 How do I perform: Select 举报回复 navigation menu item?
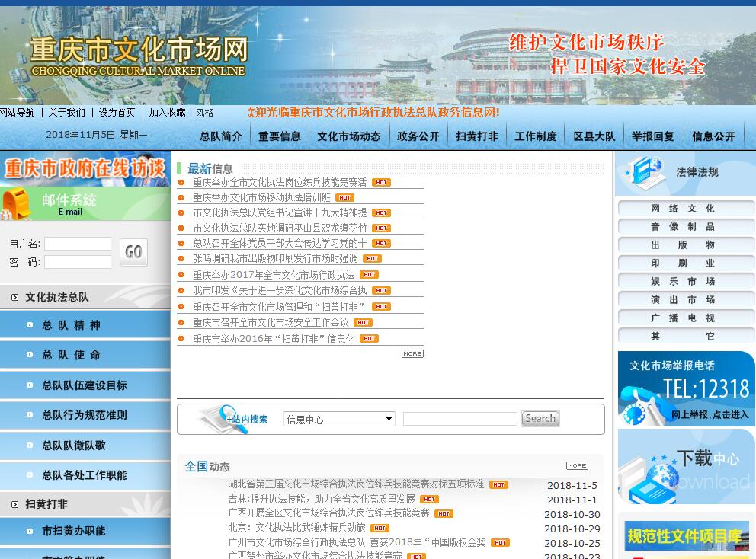pyautogui.click(x=653, y=136)
